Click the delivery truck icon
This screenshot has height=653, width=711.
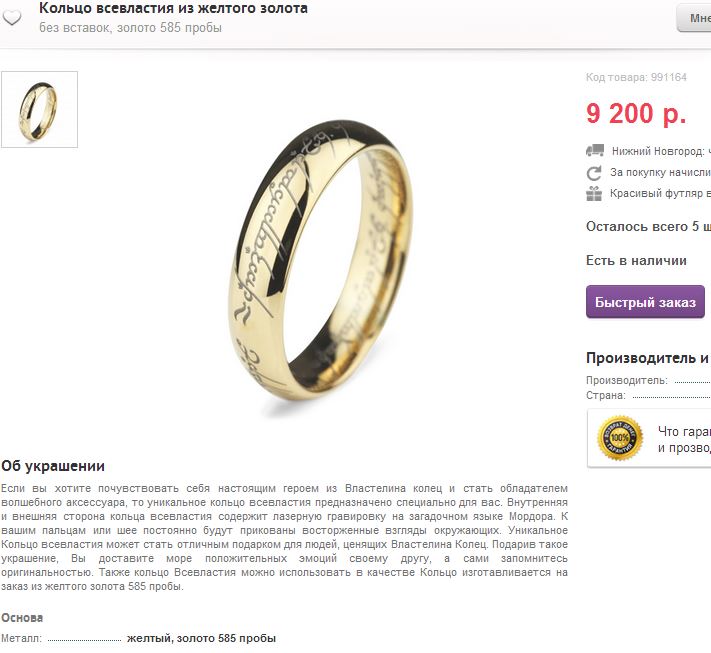[594, 150]
